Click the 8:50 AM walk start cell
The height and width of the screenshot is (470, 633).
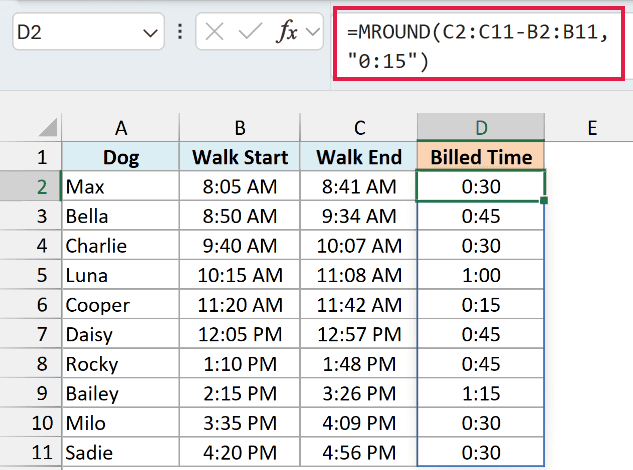pos(240,216)
